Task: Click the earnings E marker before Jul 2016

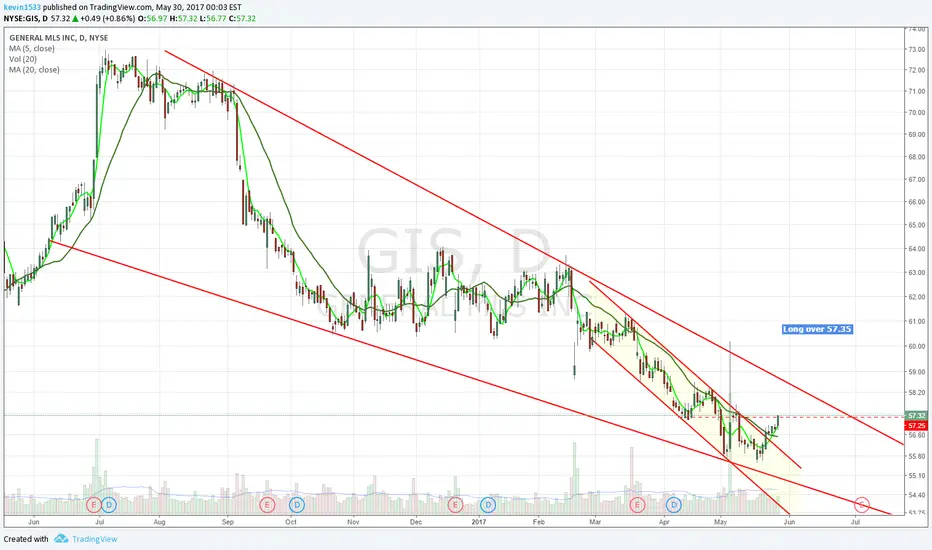Action: [x=93, y=505]
